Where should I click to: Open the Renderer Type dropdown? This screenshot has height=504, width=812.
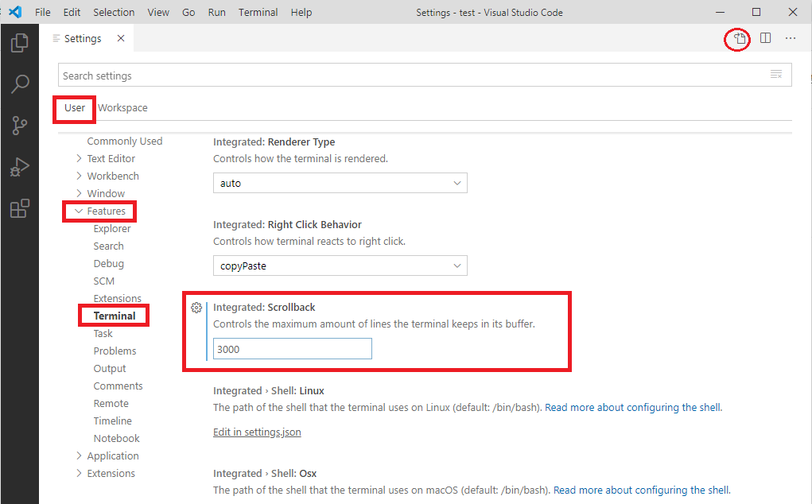click(340, 183)
